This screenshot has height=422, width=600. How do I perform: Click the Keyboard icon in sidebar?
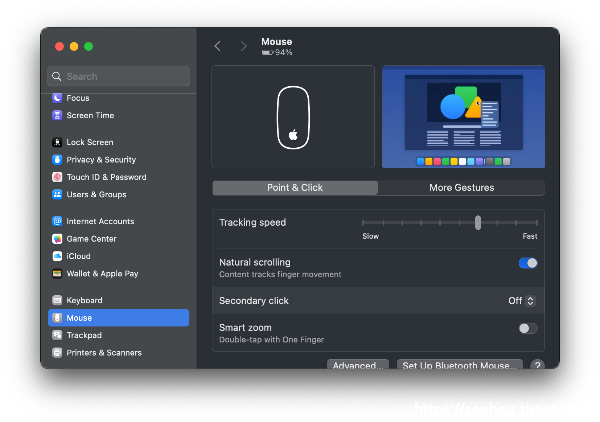click(x=57, y=300)
